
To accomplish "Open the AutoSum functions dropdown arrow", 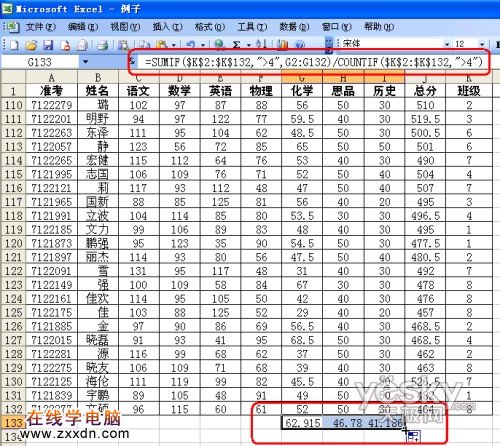I will [248, 44].
